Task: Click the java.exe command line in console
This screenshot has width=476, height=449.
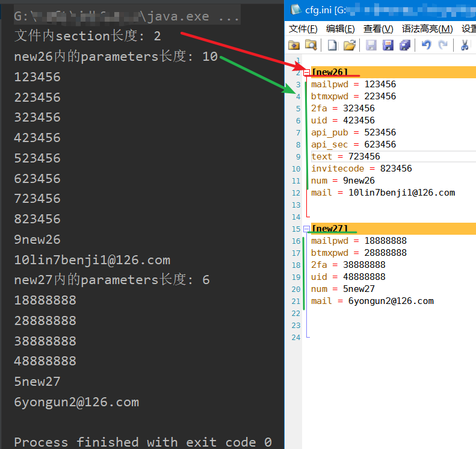Action: click(127, 16)
